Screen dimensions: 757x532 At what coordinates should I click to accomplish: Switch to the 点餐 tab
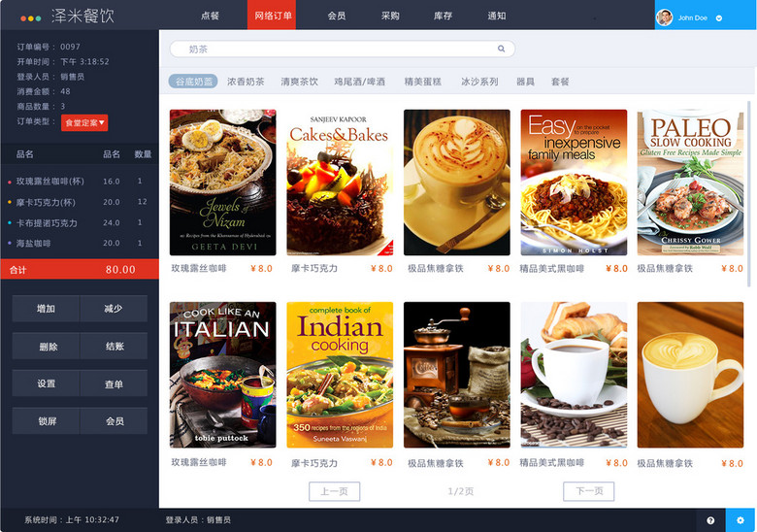point(210,16)
